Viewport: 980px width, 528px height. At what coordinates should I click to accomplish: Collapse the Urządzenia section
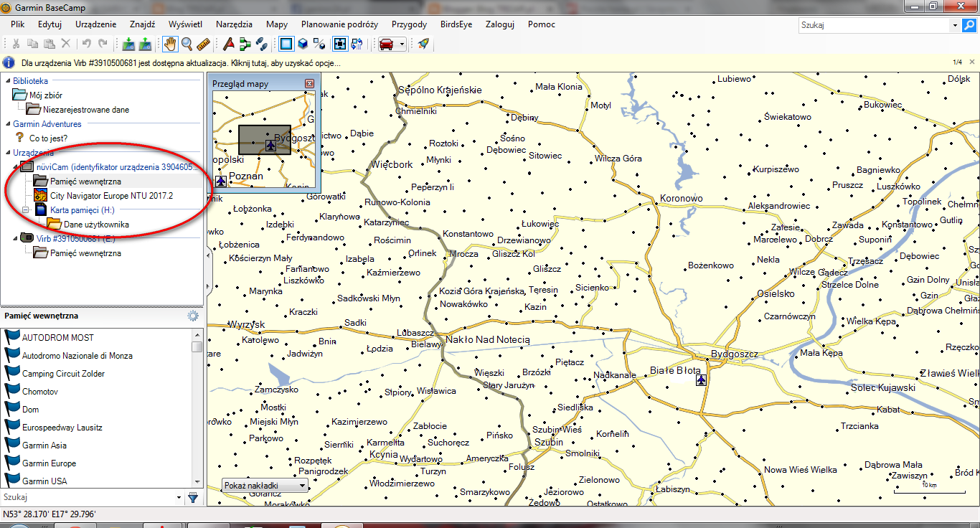click(x=6, y=153)
